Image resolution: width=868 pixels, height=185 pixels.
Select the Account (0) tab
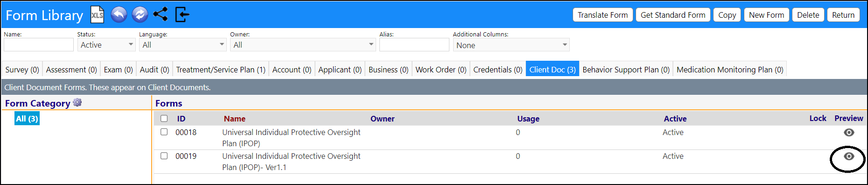click(292, 70)
